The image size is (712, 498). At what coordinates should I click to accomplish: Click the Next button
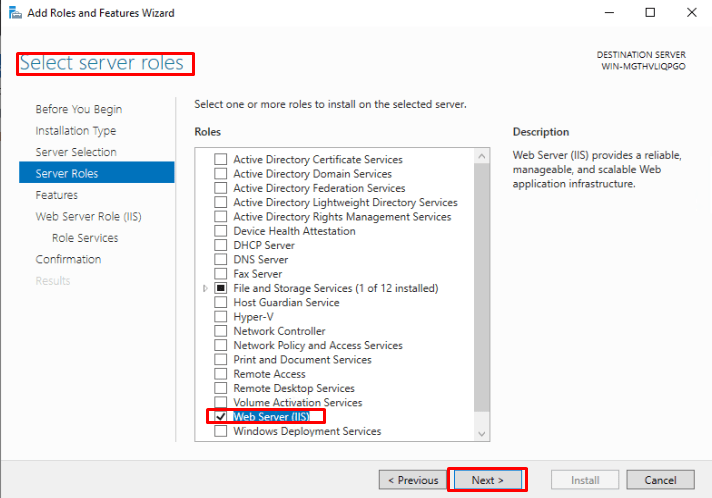[x=486, y=480]
